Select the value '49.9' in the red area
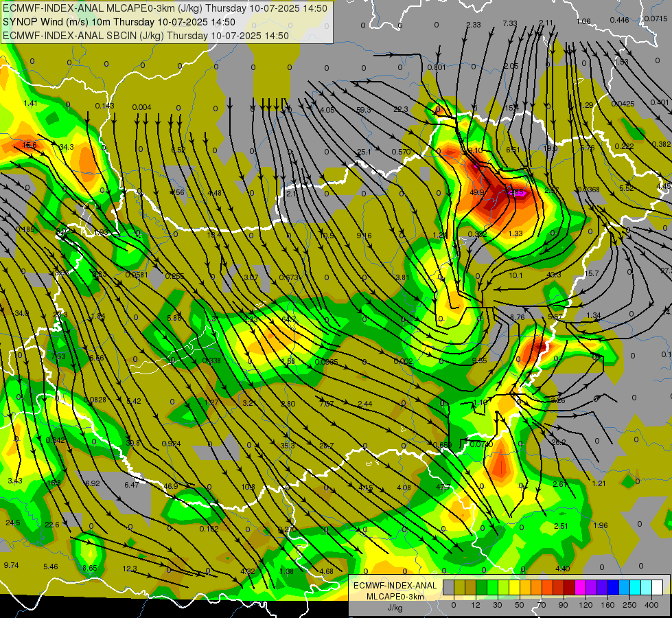Screen dimensions: 672x618 tap(477, 192)
